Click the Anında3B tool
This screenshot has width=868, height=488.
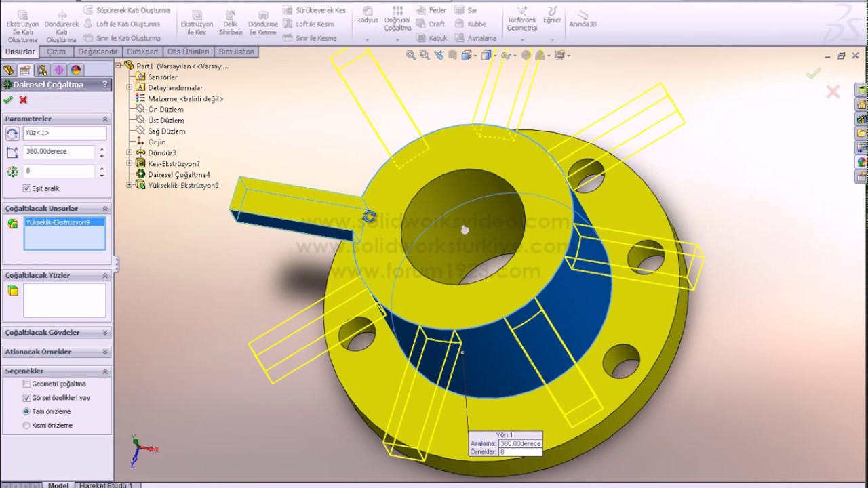(x=583, y=18)
